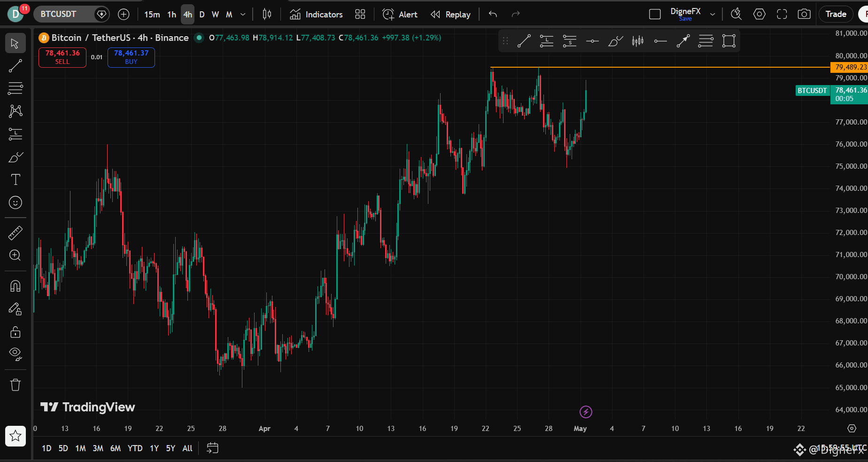Select the 4h timeframe

188,15
